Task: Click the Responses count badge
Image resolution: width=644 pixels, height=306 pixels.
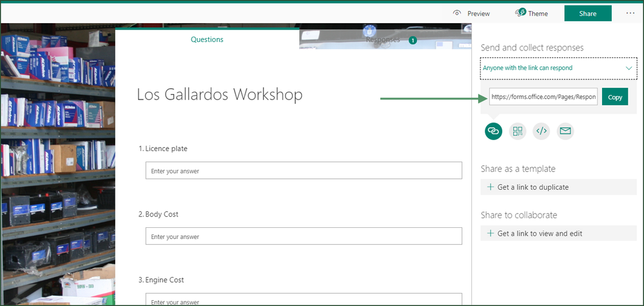Action: tap(413, 40)
